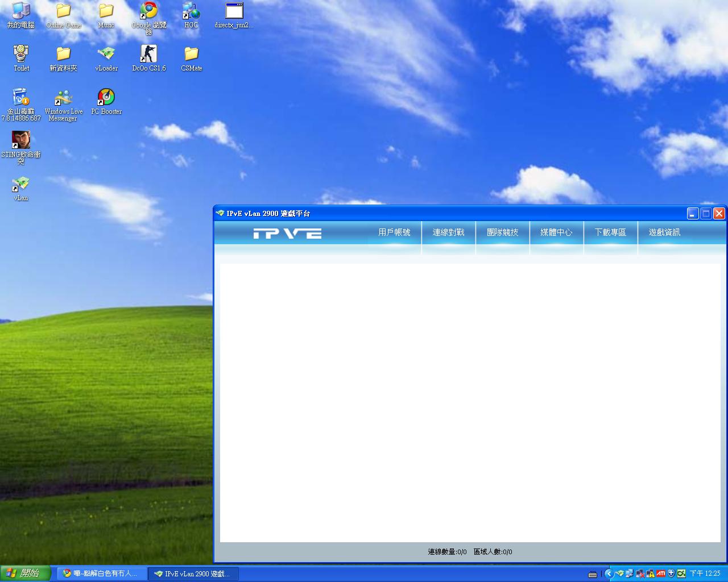Select the vLan desktop shortcut
The width and height of the screenshot is (728, 582).
(x=21, y=184)
